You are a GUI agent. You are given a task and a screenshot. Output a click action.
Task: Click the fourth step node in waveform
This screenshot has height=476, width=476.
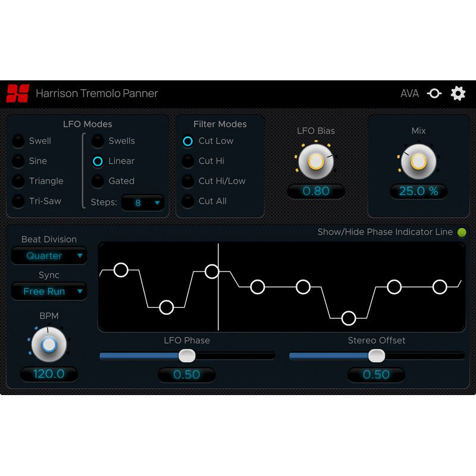point(258,287)
